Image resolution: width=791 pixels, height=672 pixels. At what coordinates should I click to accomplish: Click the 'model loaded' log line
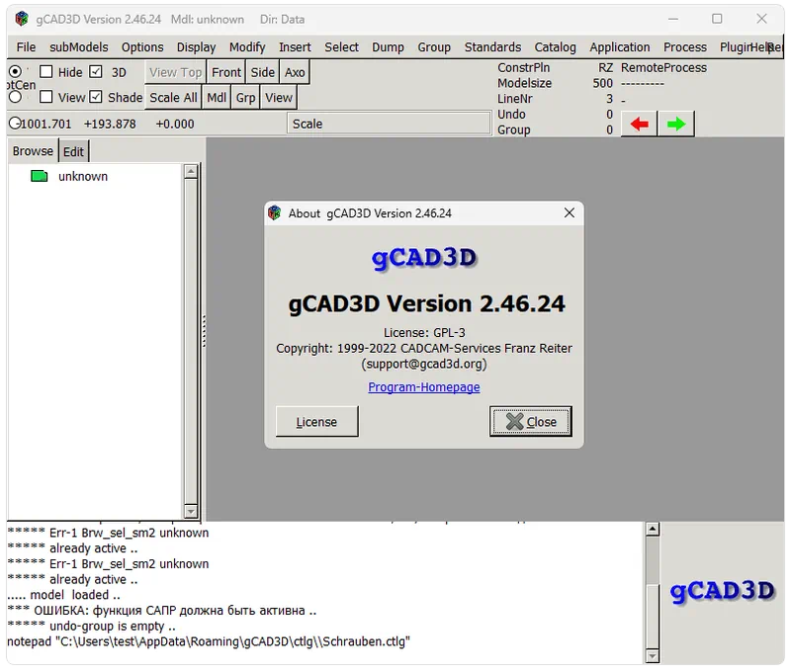click(63, 594)
